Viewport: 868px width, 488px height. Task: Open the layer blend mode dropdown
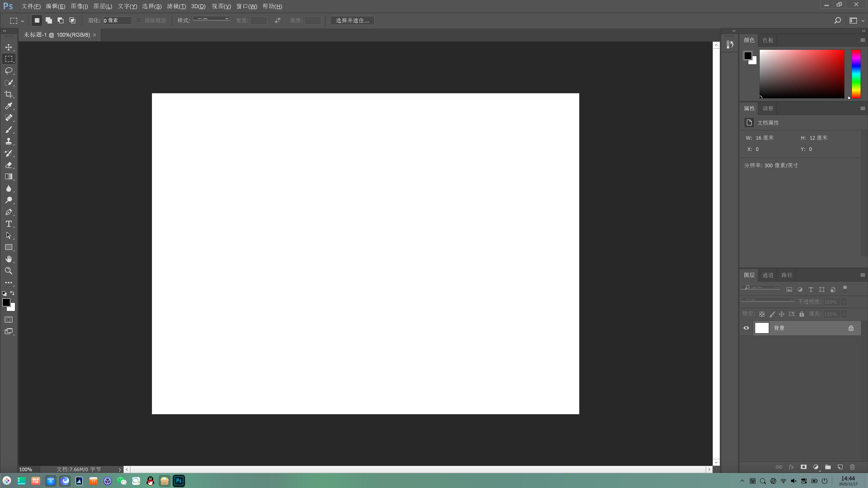tap(767, 300)
